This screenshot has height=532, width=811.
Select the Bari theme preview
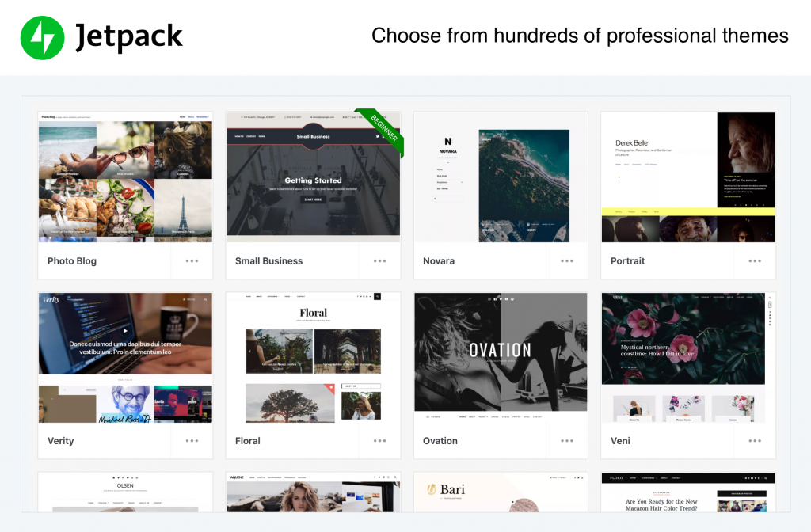pos(501,492)
